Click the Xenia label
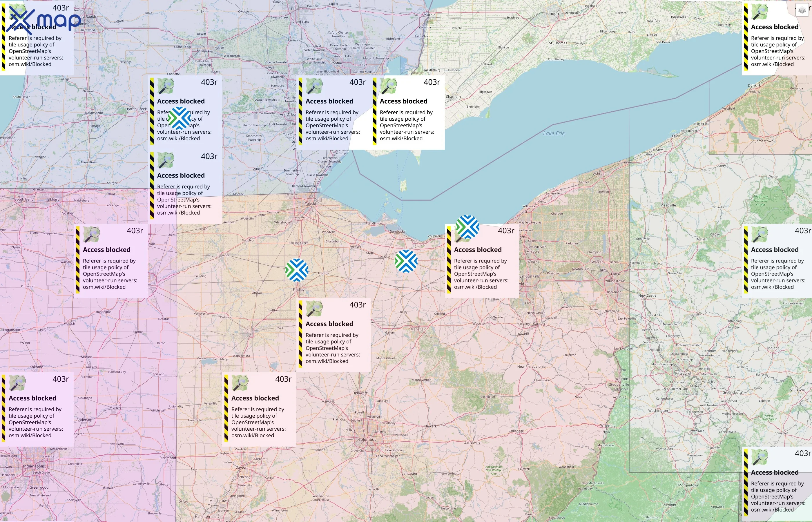The image size is (812, 522). (269, 477)
